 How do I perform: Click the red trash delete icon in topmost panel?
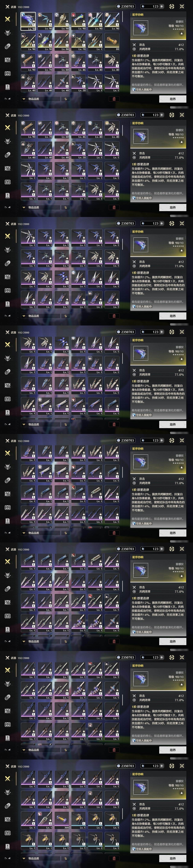click(114, 99)
